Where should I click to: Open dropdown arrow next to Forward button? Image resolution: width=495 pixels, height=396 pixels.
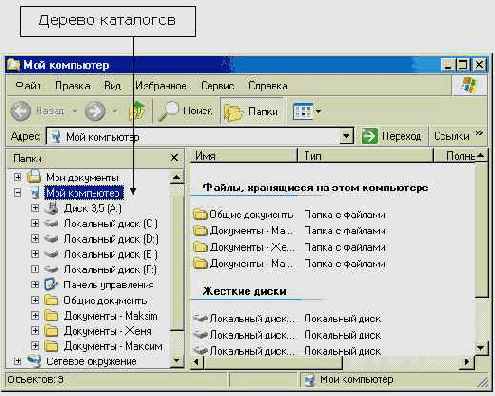coord(115,111)
